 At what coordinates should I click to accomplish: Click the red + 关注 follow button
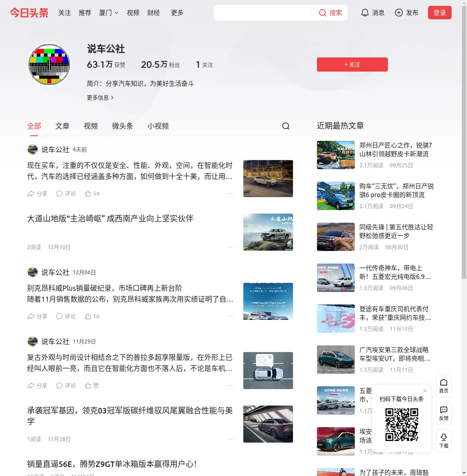coord(352,65)
